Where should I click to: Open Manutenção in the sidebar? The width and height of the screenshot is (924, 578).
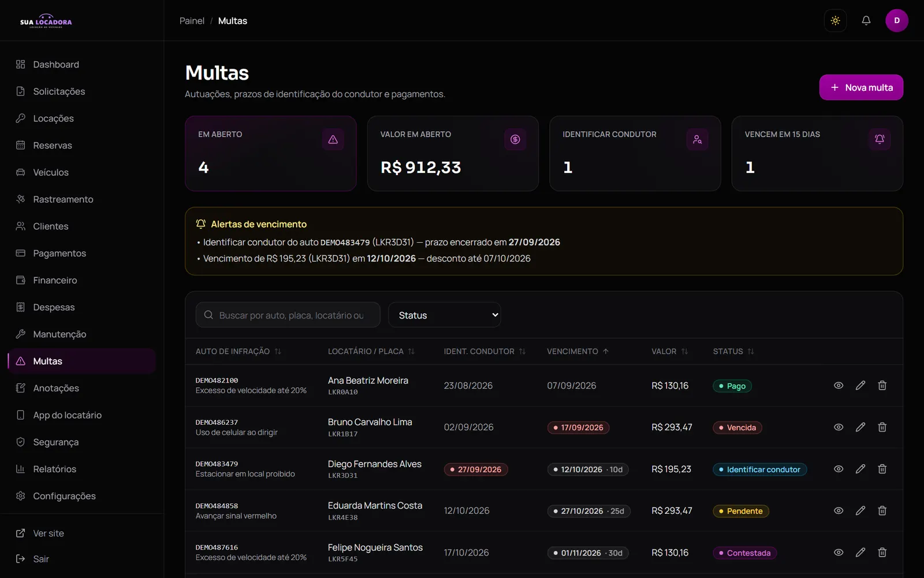82,334
